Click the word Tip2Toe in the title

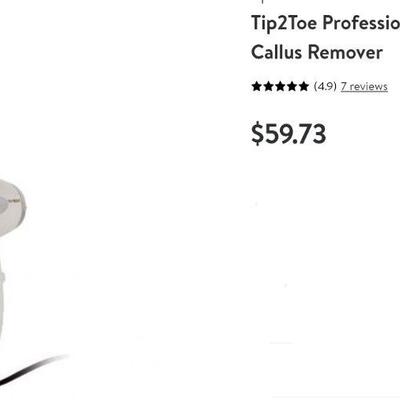pos(284,24)
